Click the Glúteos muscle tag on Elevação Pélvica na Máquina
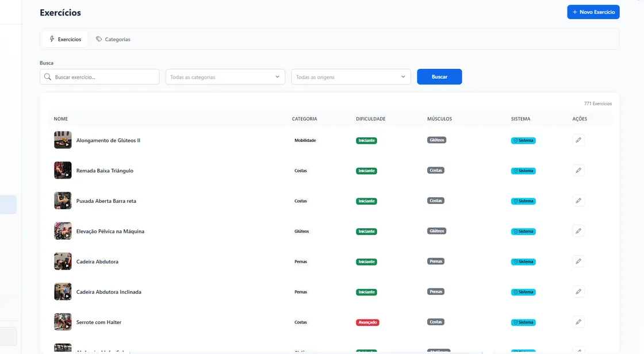Image resolution: width=644 pixels, height=354 pixels. tap(436, 231)
